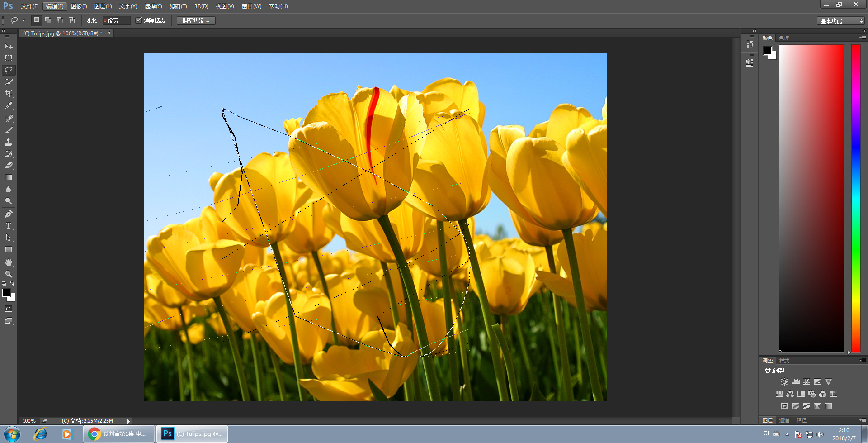Screen dimensions: 868x443
Task: Select the Move tool
Action: click(9, 47)
